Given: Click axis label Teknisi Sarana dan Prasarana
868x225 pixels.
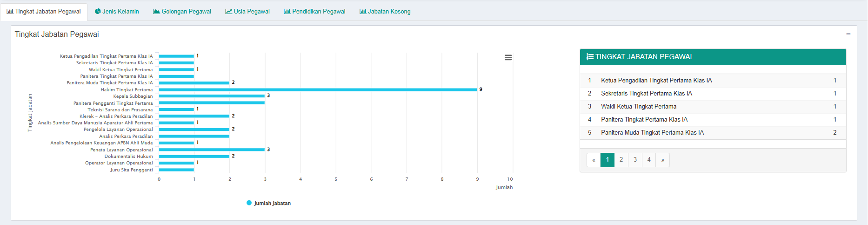Looking at the screenshot, I should click(x=120, y=109).
